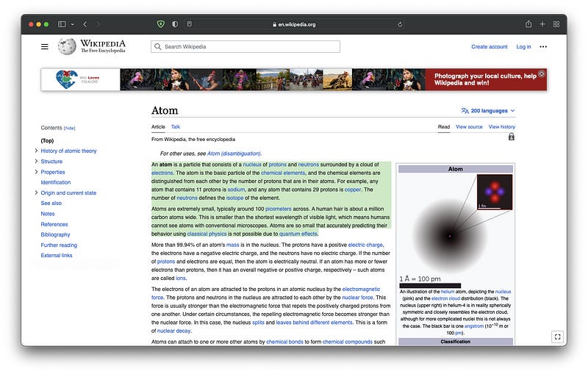
Task: Open the sidebar options dropdown arrow
Action: [x=72, y=25]
